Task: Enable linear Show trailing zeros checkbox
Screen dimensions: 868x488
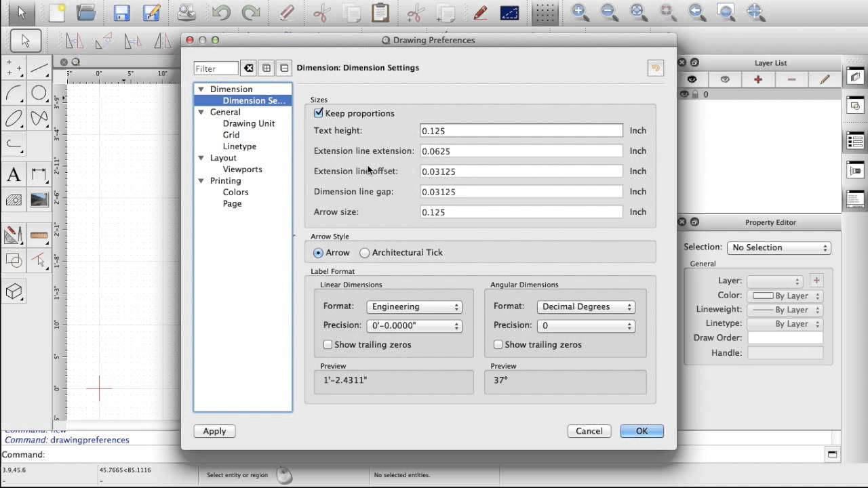Action: [328, 344]
